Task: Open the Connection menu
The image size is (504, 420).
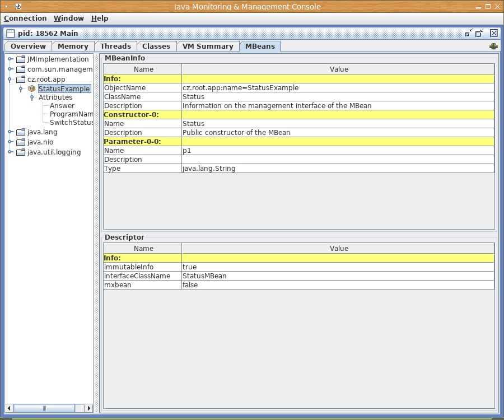Action: point(25,18)
